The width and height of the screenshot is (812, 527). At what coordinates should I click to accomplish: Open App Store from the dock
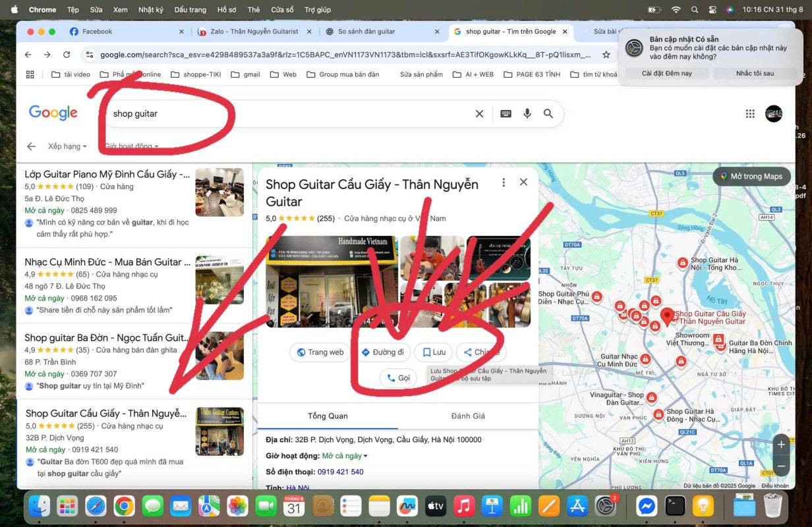[577, 506]
